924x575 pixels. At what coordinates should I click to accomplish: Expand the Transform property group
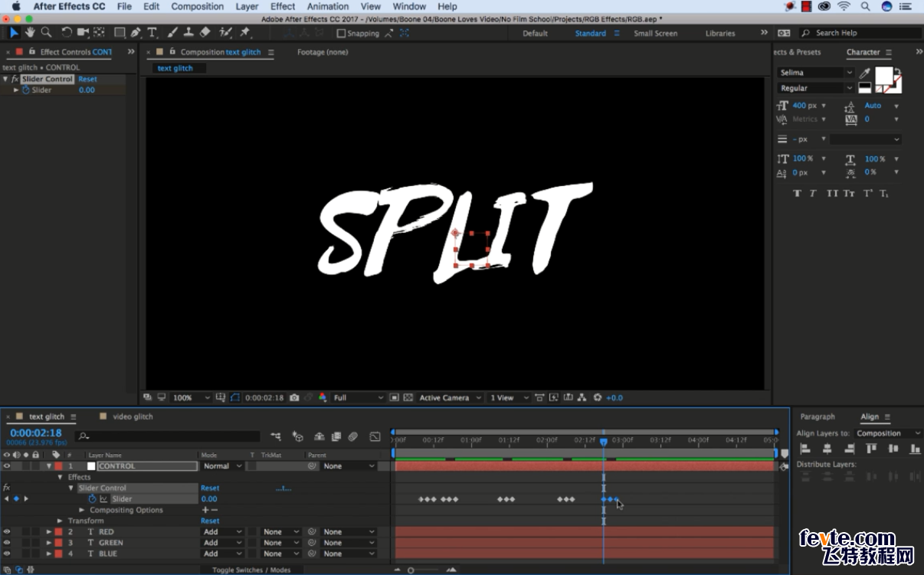(x=60, y=521)
